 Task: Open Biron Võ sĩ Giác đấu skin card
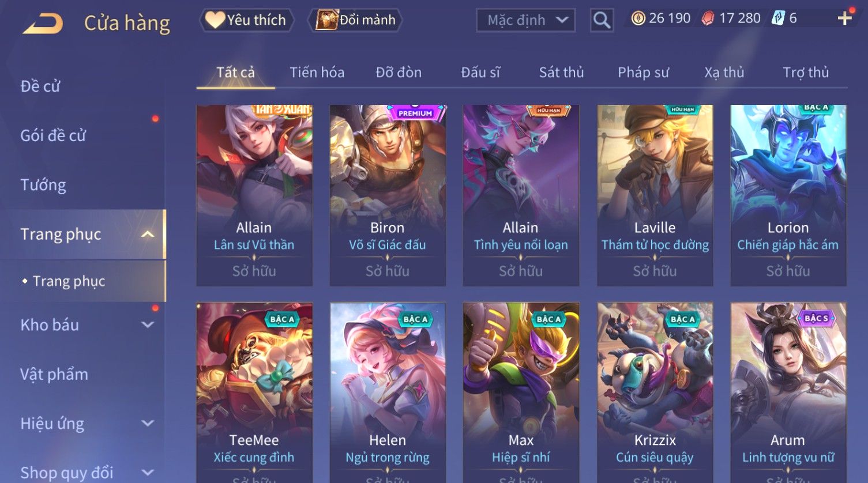(388, 195)
